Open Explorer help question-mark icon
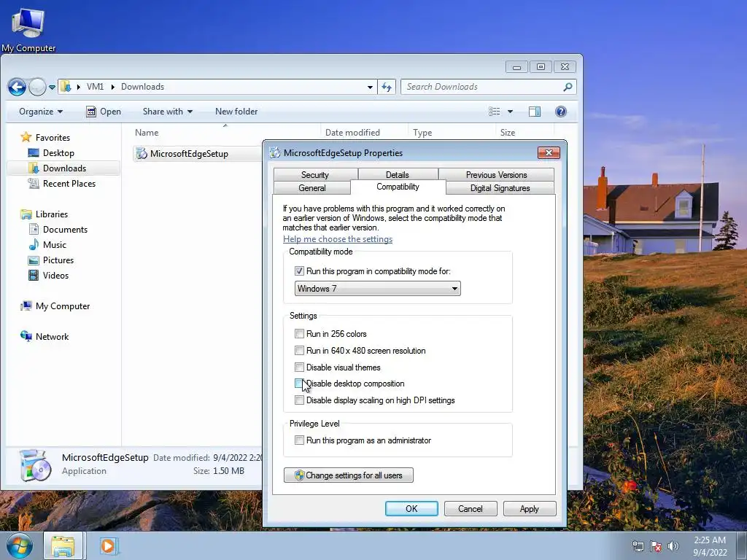 pos(561,112)
